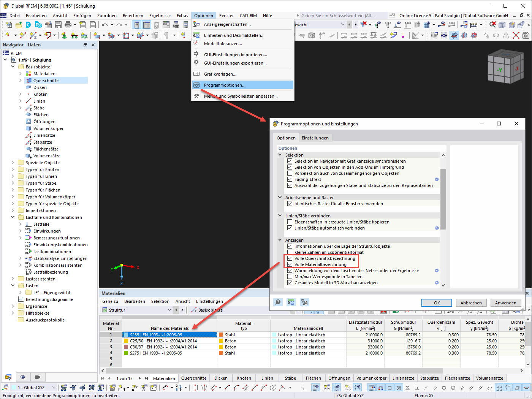Expand the Spezielle Objekte folder
532x399 pixels.
point(13,163)
